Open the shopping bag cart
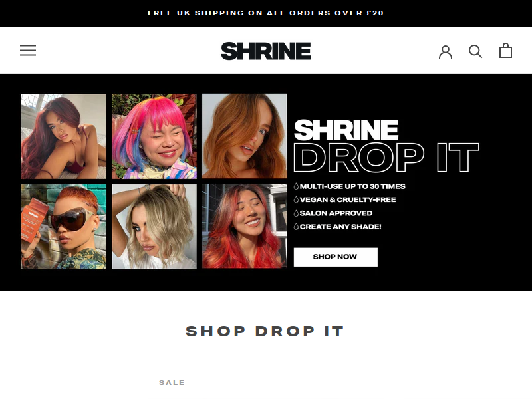 click(x=505, y=51)
